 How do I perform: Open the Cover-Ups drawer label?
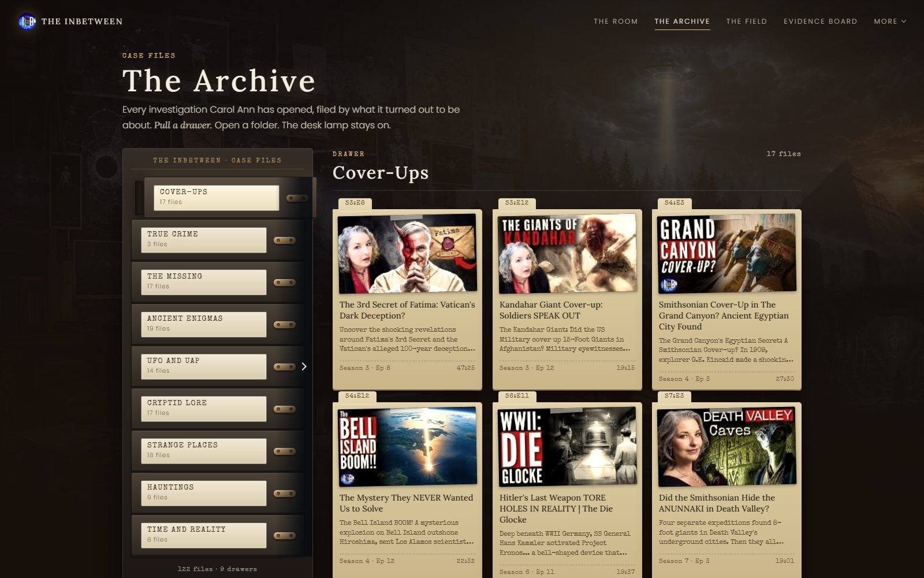point(217,198)
